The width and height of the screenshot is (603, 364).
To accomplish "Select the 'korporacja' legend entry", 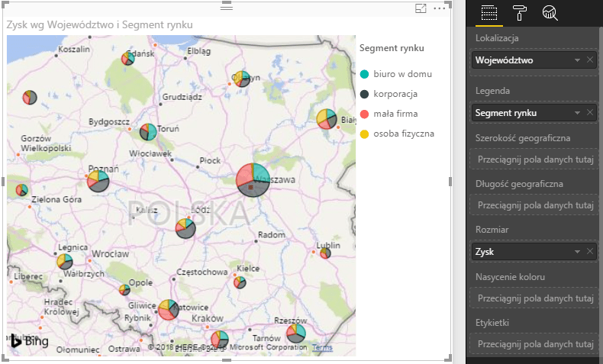I will click(x=395, y=94).
